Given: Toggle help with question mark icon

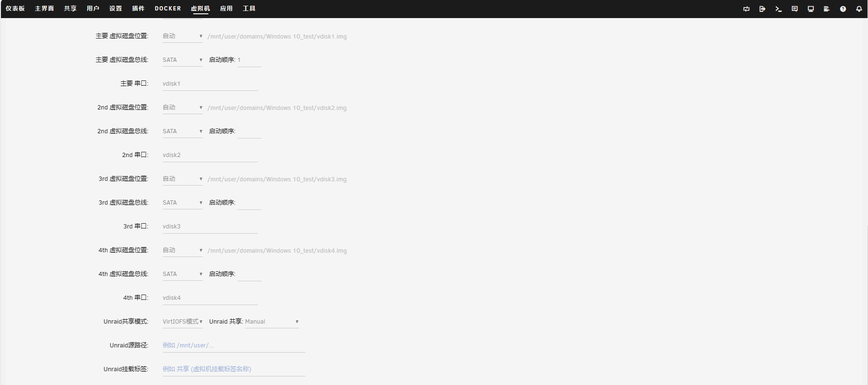Looking at the screenshot, I should (843, 9).
